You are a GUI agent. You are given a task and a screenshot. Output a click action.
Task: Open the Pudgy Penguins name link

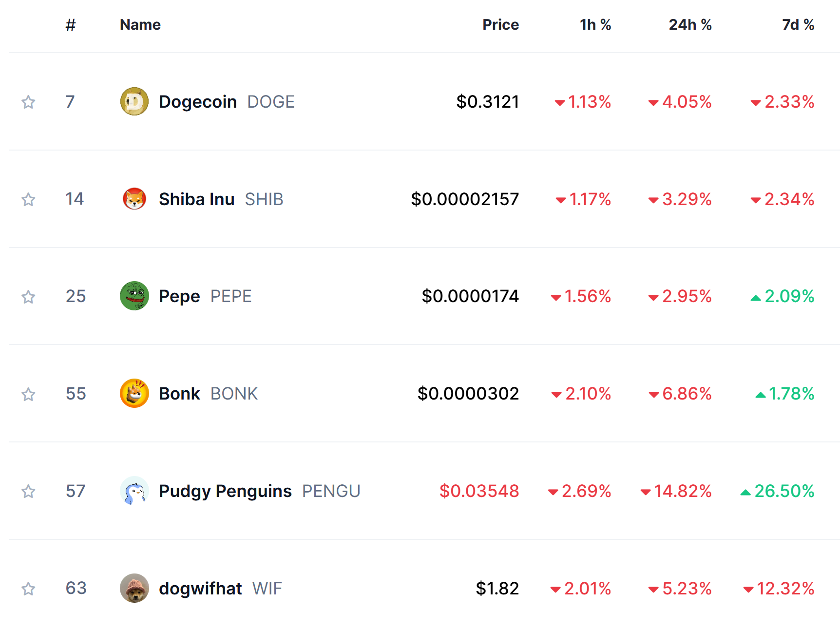point(225,491)
